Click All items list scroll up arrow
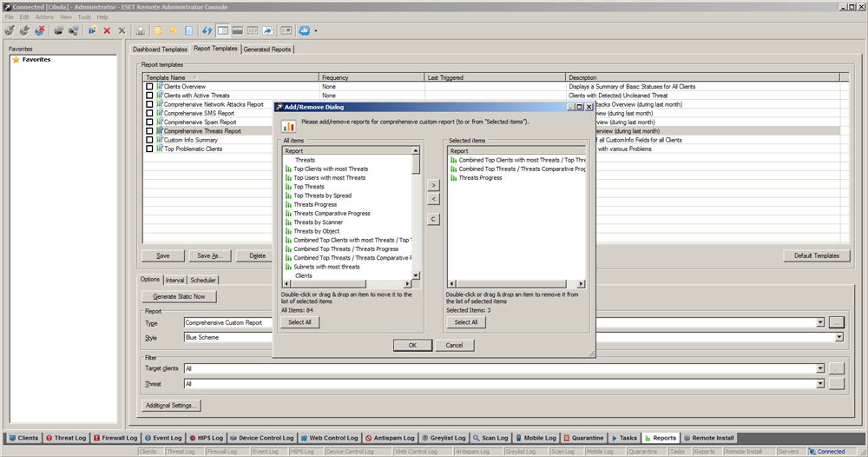This screenshot has width=868, height=457. click(416, 150)
